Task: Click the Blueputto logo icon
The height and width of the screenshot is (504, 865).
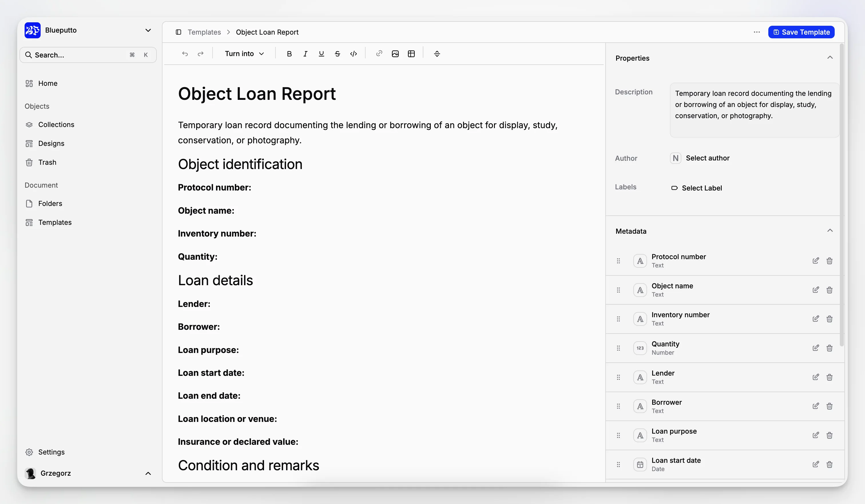Action: pos(33,30)
